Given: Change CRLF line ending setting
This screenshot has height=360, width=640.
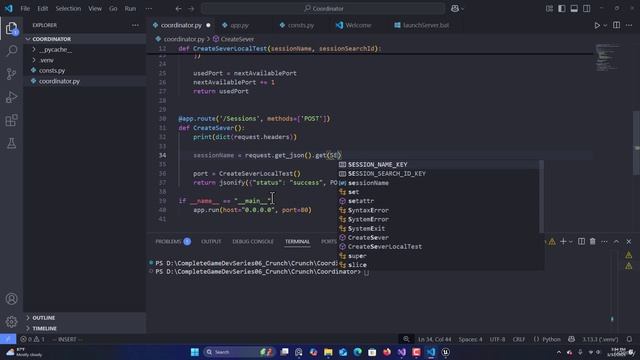Looking at the screenshot, I should [519, 339].
